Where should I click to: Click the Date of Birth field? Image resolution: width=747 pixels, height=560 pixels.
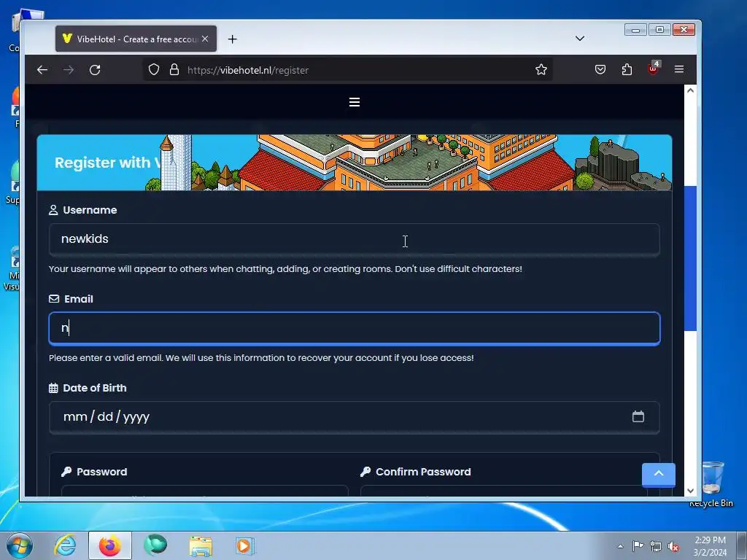tap(355, 417)
